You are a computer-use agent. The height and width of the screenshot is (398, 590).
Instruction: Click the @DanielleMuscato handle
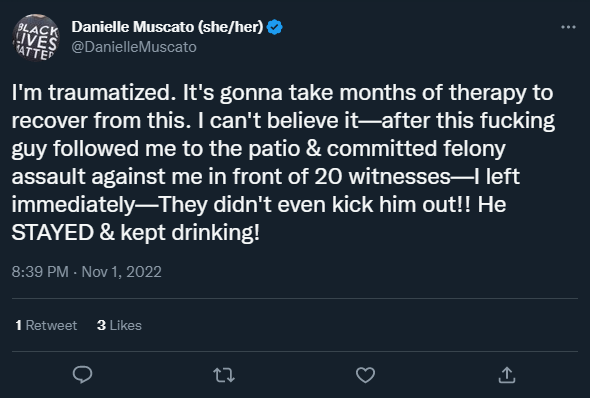coord(134,47)
